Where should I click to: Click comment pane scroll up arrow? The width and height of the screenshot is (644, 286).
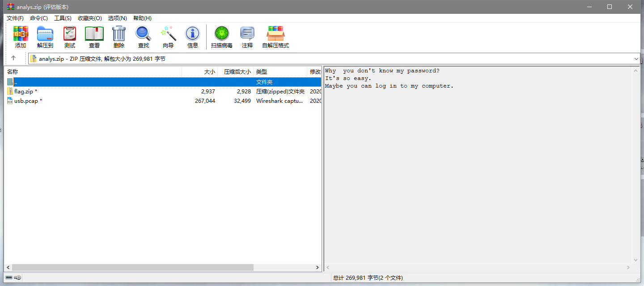pyautogui.click(x=636, y=71)
